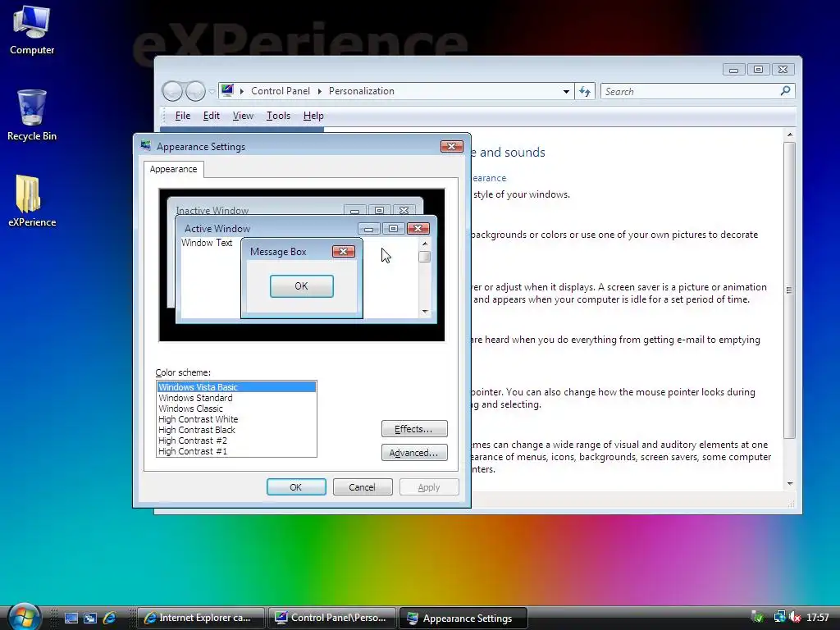
Task: Open the Edit menu
Action: (211, 116)
